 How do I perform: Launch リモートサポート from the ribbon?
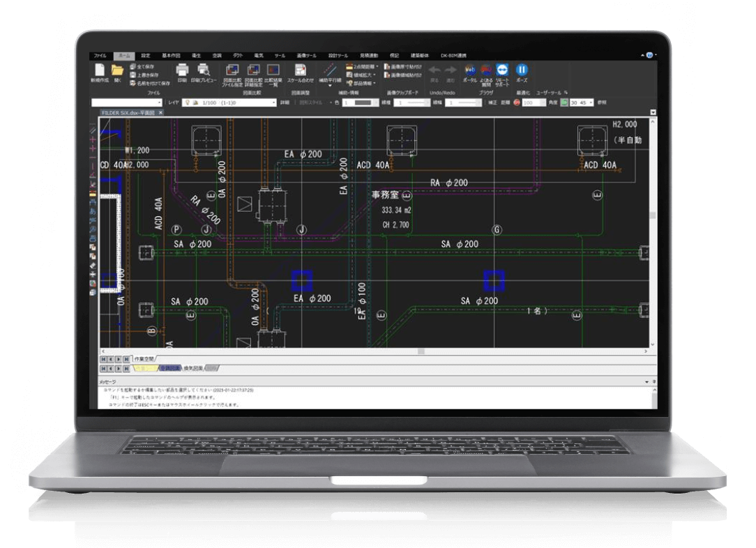point(503,71)
